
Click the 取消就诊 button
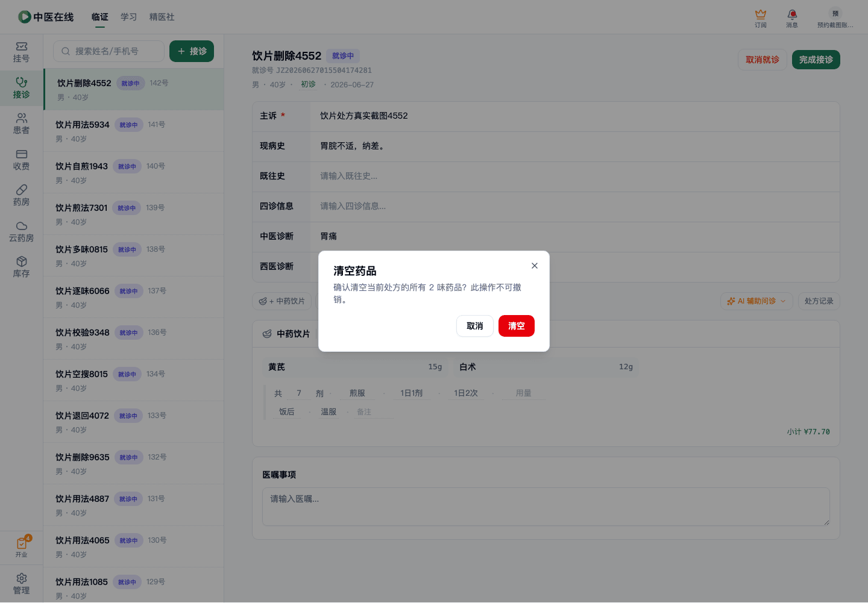click(763, 60)
